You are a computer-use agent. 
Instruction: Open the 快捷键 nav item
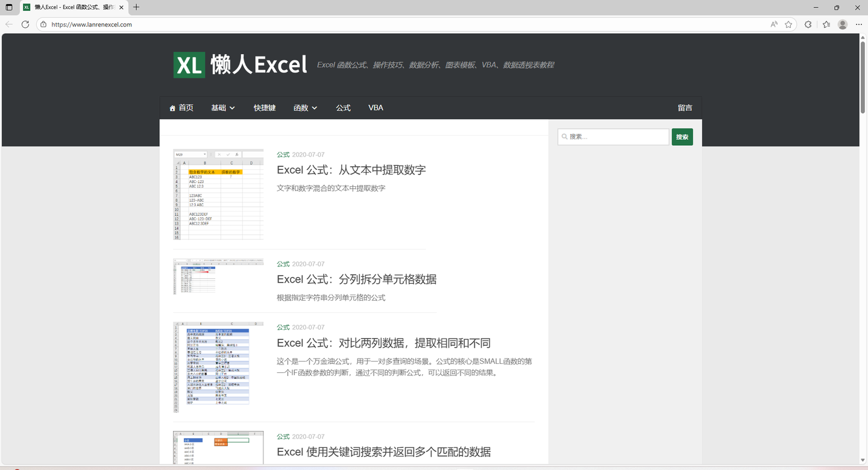(265, 108)
